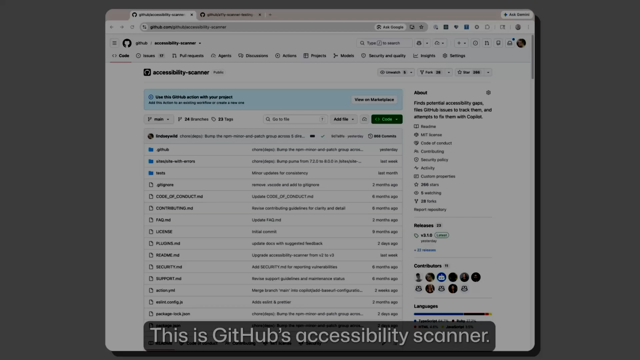Open the Fork options dropdown arrow
Screen dimensions: 640x360
tap(449, 72)
